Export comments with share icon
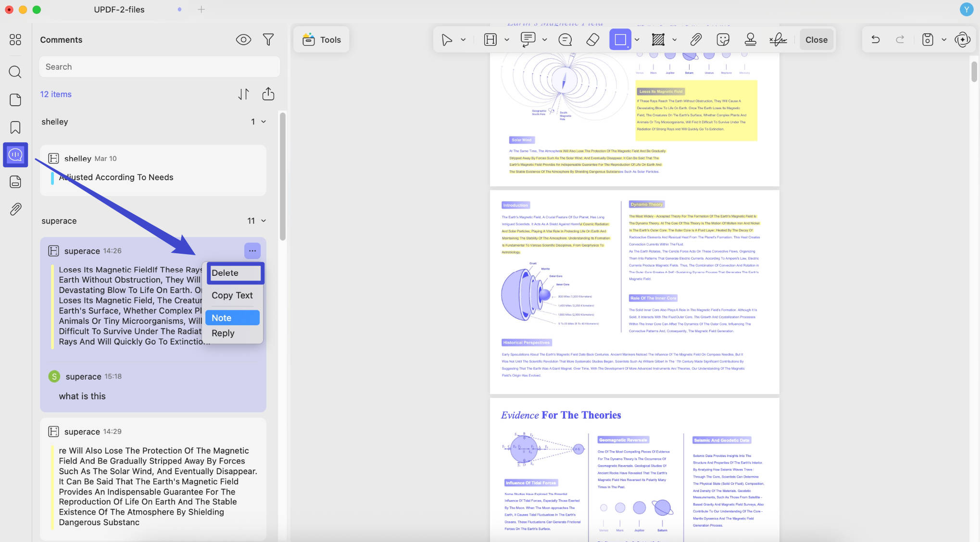Viewport: 980px width, 542px height. [268, 94]
